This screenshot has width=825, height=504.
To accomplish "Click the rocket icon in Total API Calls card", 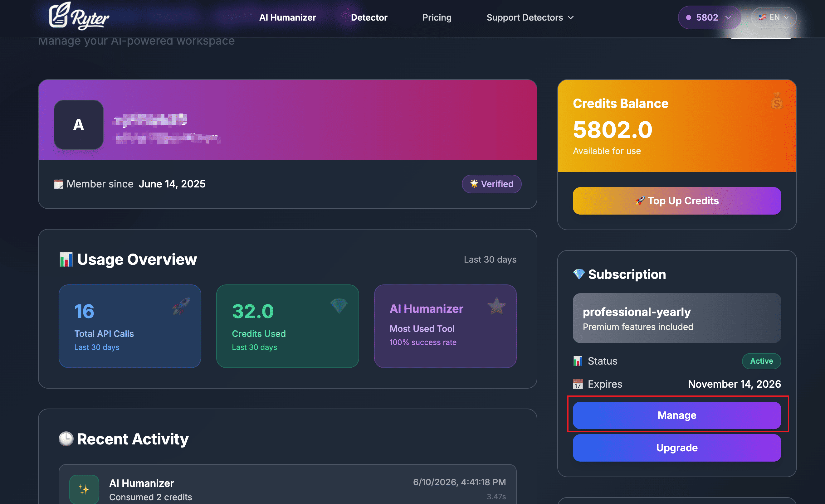I will coord(181,306).
